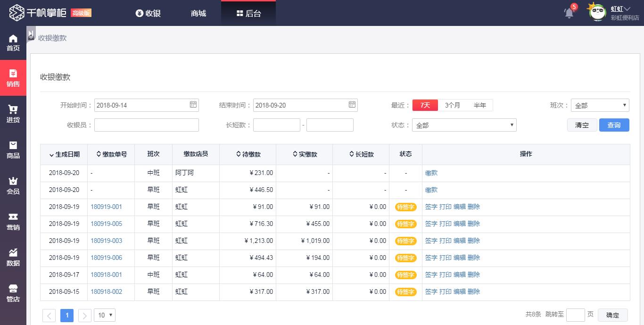Select the 3个月 recent range option
Viewport: 644px width, 325px height.
pos(452,105)
